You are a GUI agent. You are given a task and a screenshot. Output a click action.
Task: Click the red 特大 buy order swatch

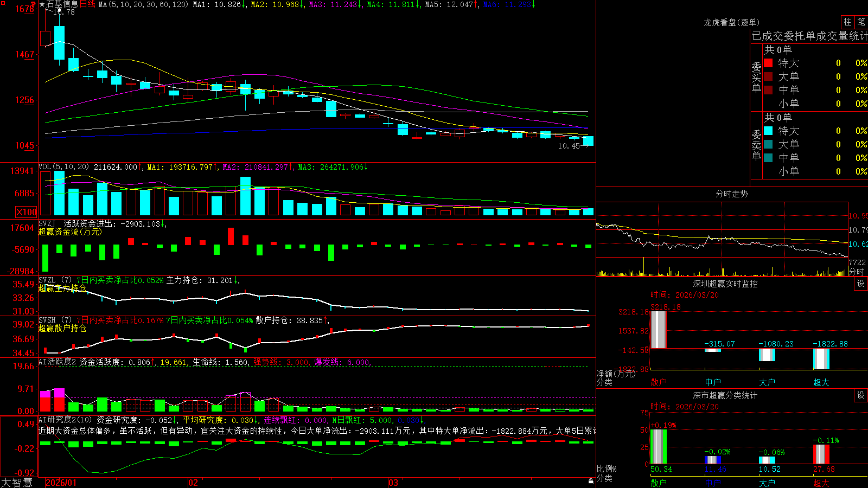click(x=768, y=63)
